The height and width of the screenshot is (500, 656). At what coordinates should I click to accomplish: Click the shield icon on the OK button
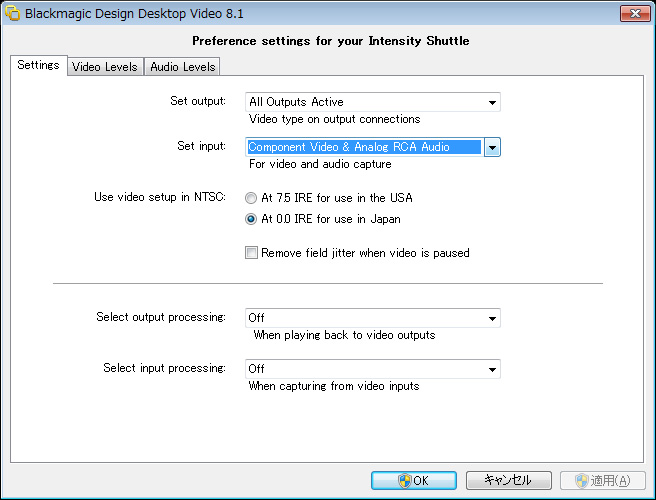click(x=405, y=480)
